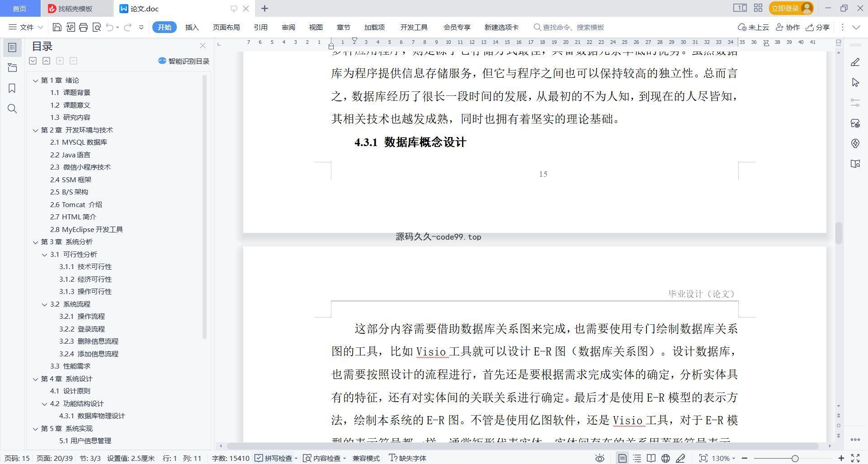
Task: Select the arrow pointer tool on right sidebar
Action: click(855, 82)
